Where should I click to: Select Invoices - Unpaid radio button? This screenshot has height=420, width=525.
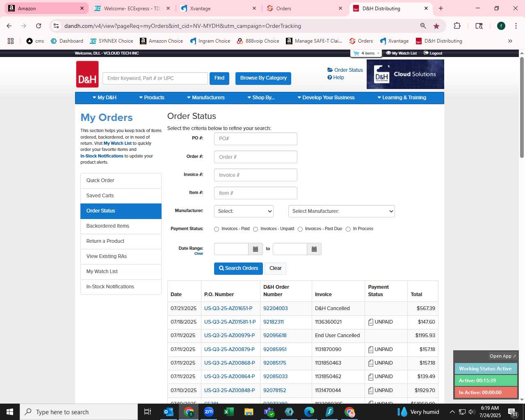click(256, 229)
